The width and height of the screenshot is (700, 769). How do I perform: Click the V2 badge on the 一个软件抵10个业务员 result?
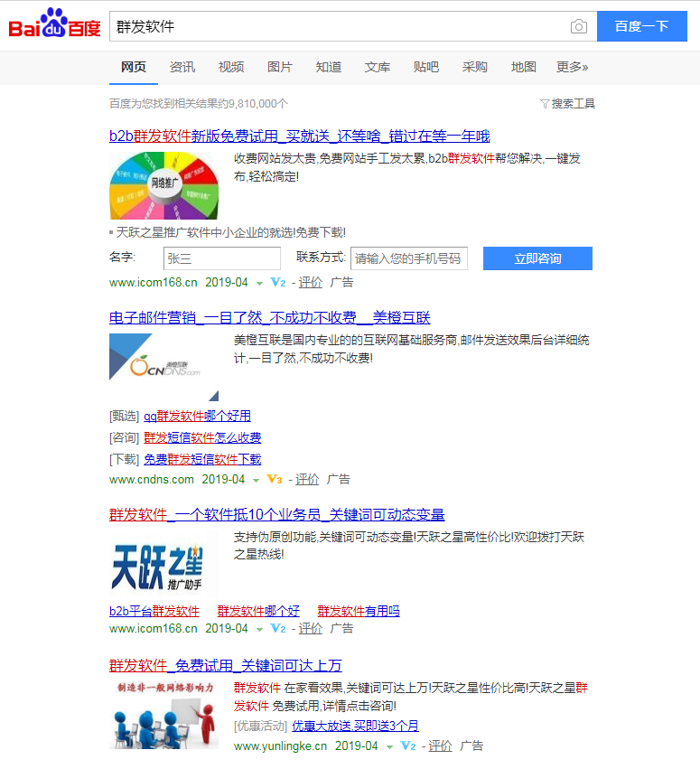[278, 628]
